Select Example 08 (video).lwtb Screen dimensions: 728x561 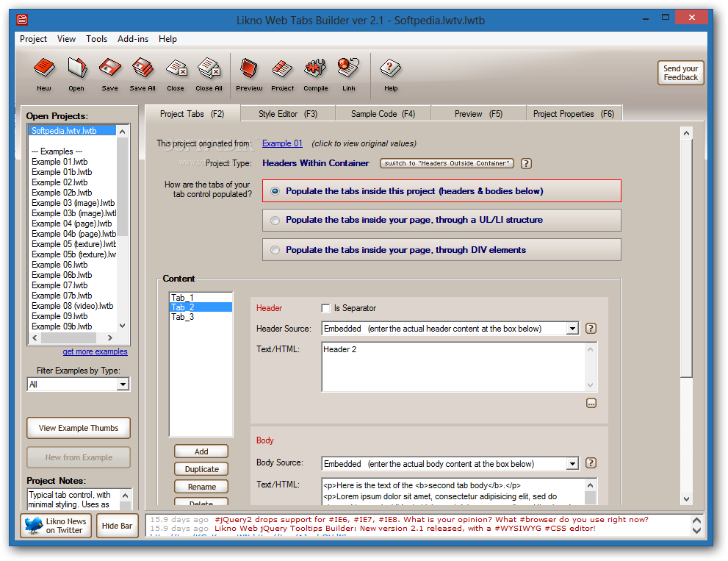tap(73, 306)
